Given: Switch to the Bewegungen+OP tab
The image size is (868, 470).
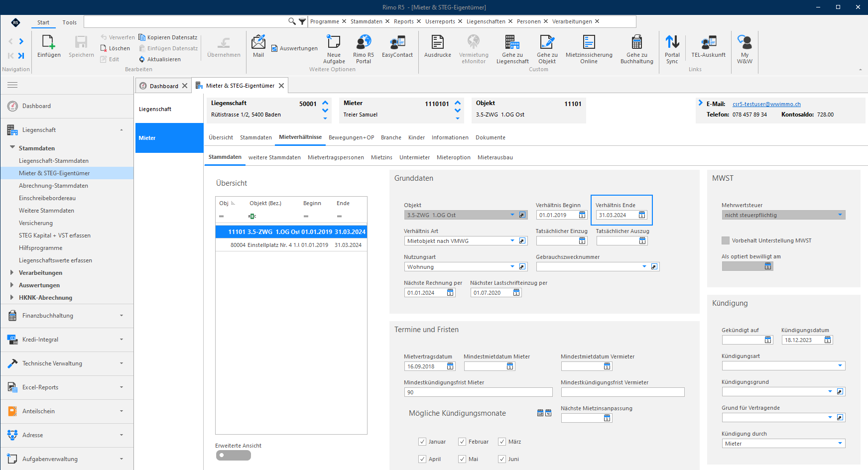Looking at the screenshot, I should point(351,137).
